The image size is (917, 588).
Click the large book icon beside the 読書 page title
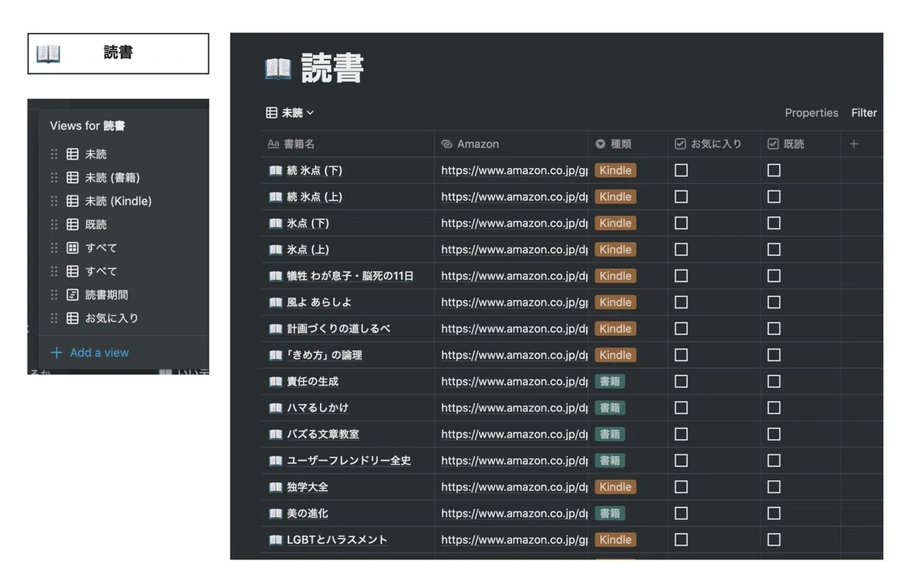278,69
